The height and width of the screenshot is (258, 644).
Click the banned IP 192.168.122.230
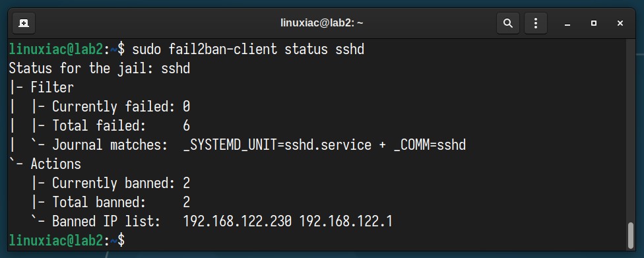pyautogui.click(x=237, y=222)
